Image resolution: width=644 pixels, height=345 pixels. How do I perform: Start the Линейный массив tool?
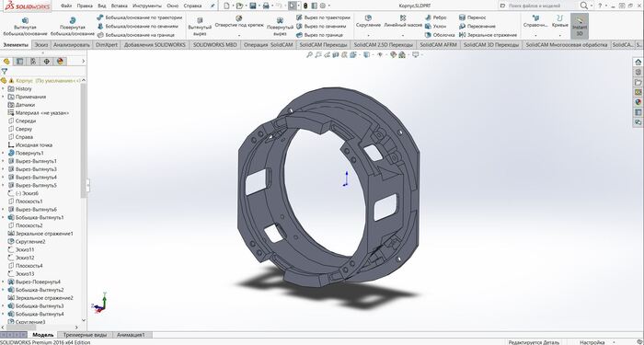pos(403,21)
